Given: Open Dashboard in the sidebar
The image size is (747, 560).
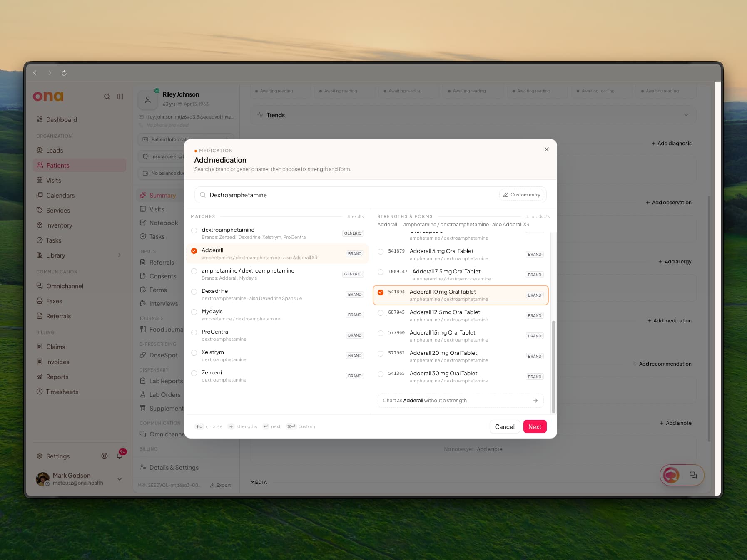Looking at the screenshot, I should pos(79,120).
